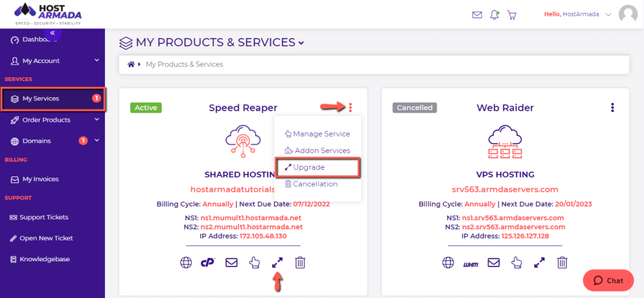The height and width of the screenshot is (298, 644).
Task: Open Speed Reaper three-dot options menu
Action: pyautogui.click(x=350, y=107)
